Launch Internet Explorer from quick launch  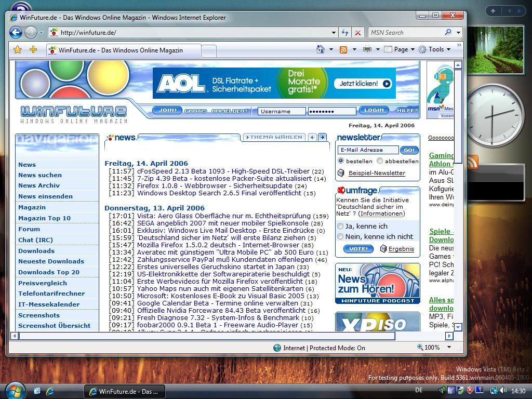(50, 391)
